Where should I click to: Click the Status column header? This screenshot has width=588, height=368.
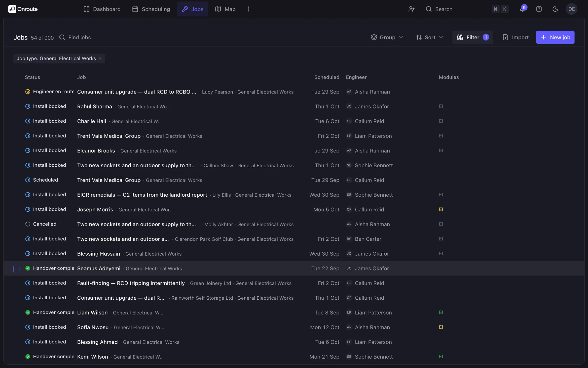tap(32, 77)
